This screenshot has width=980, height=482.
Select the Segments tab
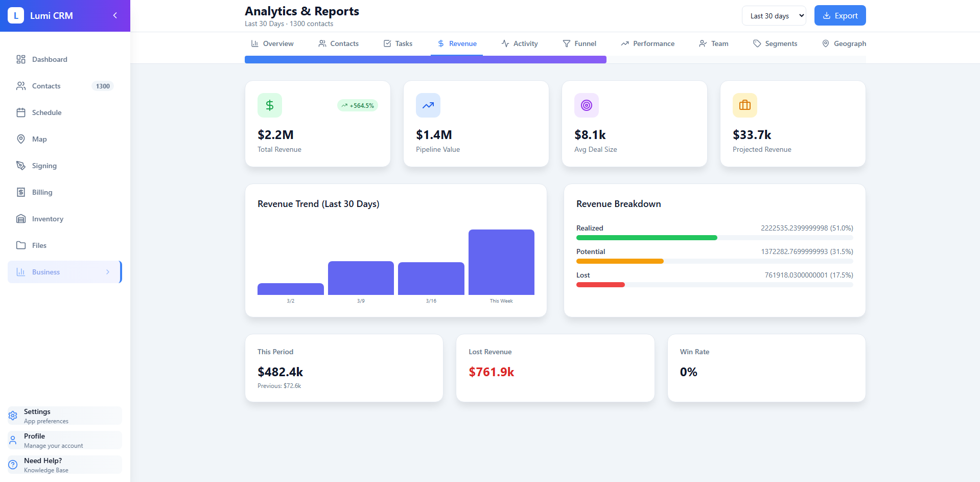775,43
